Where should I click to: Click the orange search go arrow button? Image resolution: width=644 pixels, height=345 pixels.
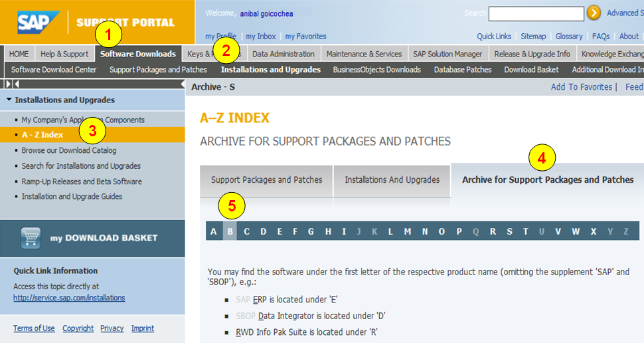click(594, 13)
